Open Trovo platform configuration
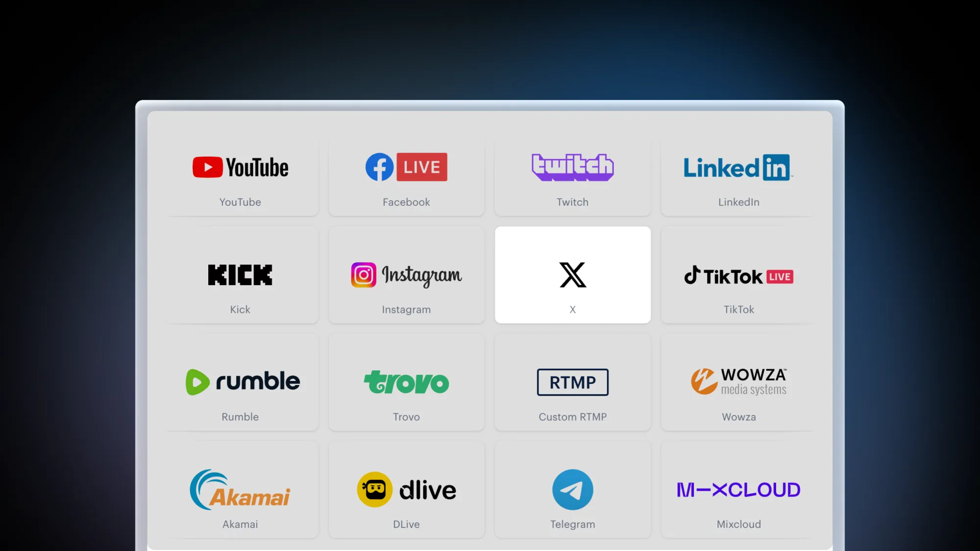Viewport: 980px width, 551px height. click(x=406, y=382)
